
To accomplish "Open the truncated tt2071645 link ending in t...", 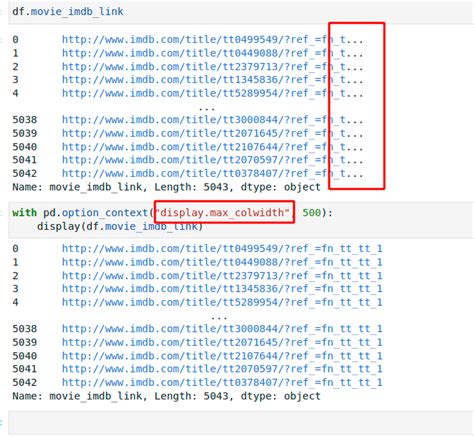I will 212,133.
